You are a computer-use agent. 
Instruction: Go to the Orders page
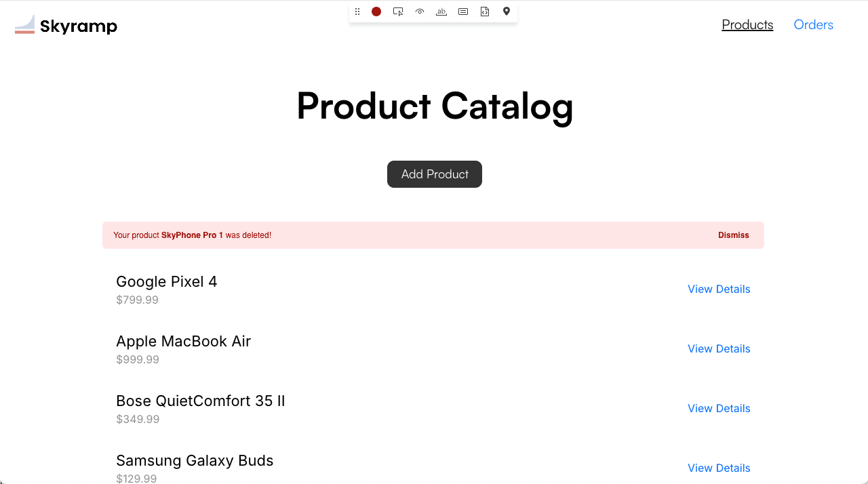pos(813,24)
